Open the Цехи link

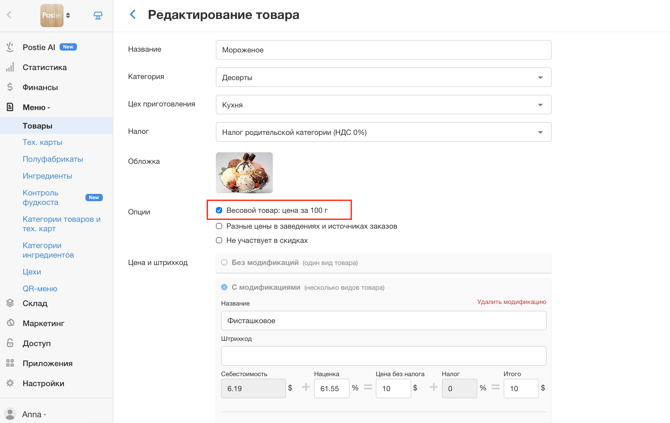(32, 272)
